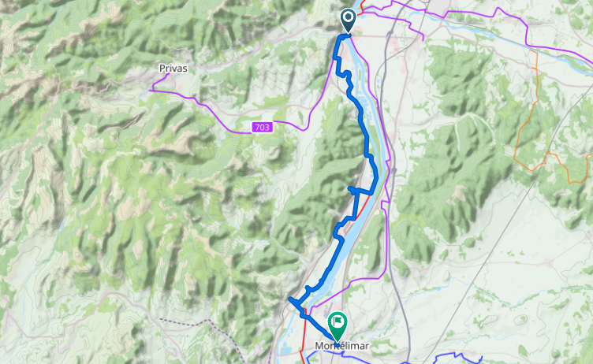Select the short red segment alongside the blue route midway
The image size is (593, 364).
click(x=363, y=206)
